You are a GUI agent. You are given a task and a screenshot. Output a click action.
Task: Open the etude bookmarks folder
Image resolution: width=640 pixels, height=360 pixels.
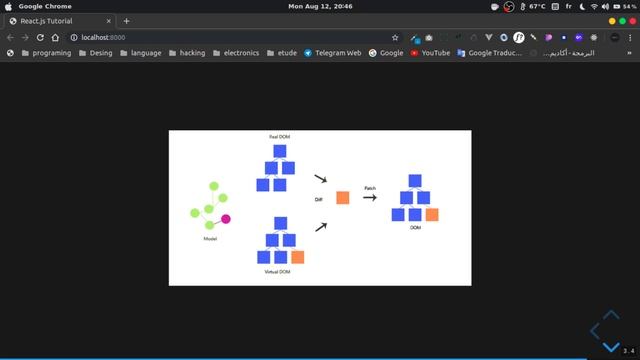click(x=282, y=53)
